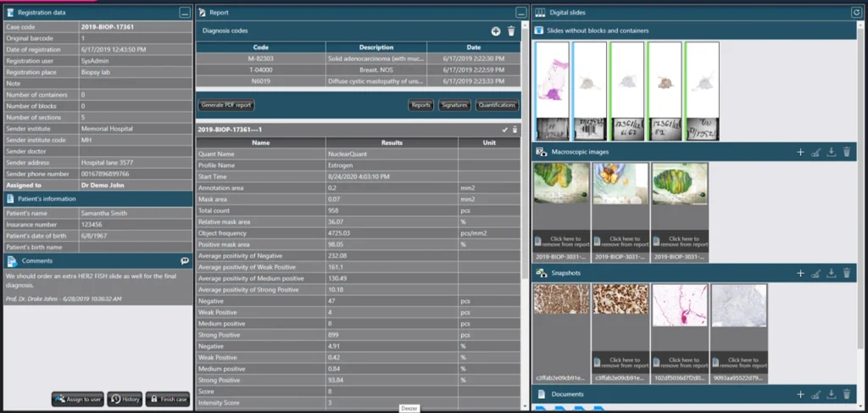Select the M-82303 diagnosis code row
Screen dimensions: 868x413
(x=358, y=59)
